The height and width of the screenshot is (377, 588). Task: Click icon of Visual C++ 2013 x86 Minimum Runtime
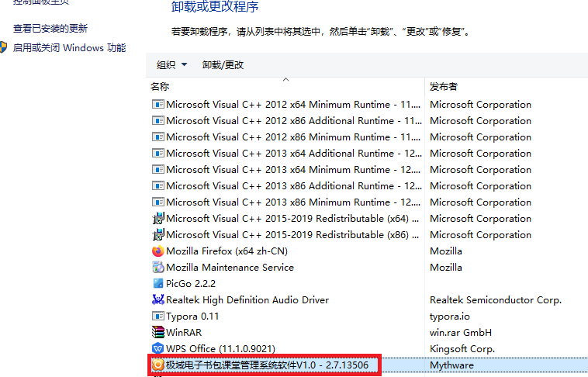158,202
